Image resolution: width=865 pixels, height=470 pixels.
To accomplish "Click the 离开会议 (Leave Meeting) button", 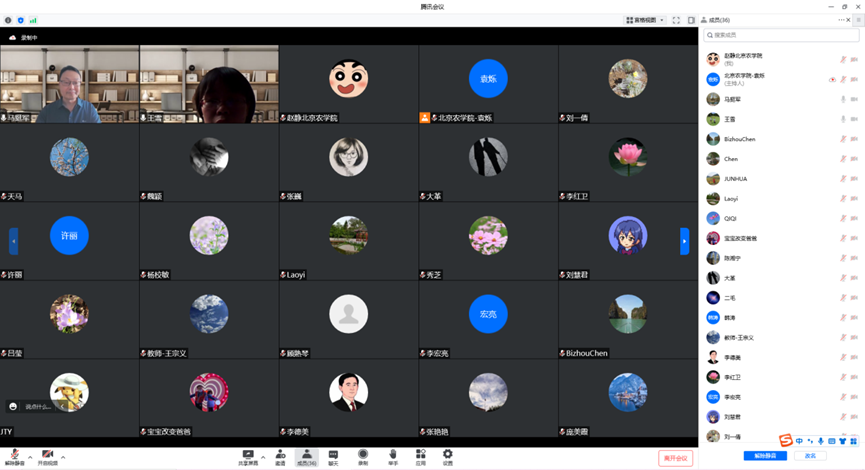I will point(675,458).
